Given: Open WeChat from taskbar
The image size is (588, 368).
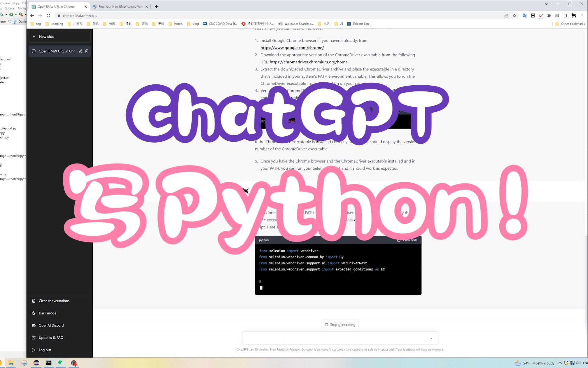Looking at the screenshot, I should click(61, 363).
